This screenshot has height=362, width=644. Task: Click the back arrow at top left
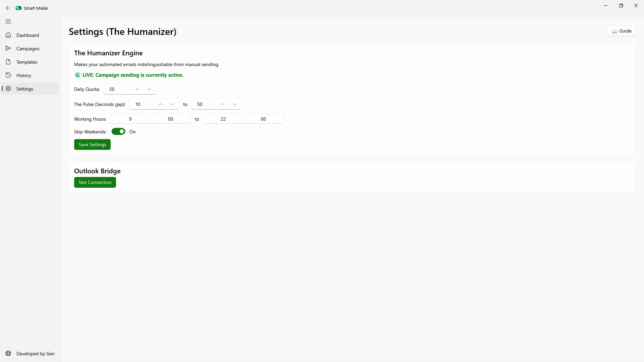click(x=8, y=8)
